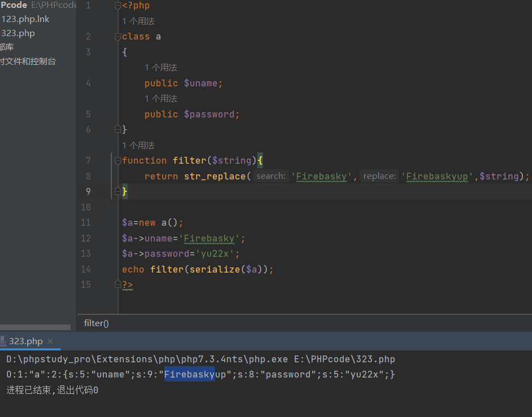Close the 323.php run tab
The height and width of the screenshot is (417, 532).
(x=50, y=341)
